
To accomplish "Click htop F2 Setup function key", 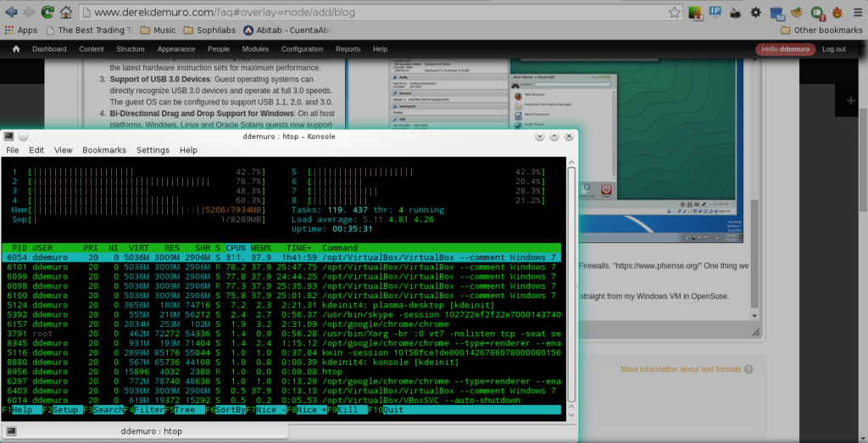I will pyautogui.click(x=63, y=410).
